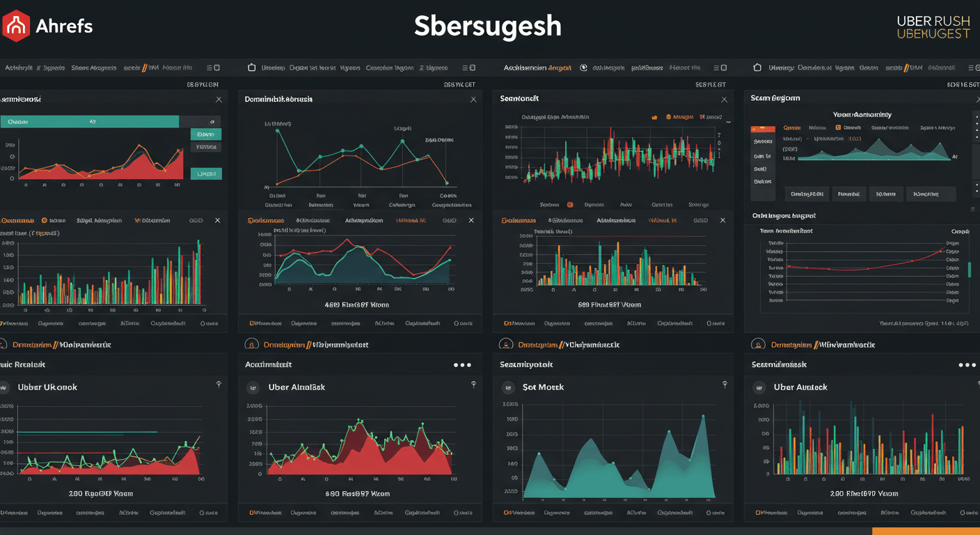Open three-dot menu above the Uber Ainalosk chart
Viewport: 980px width, 535px height.
click(x=462, y=365)
